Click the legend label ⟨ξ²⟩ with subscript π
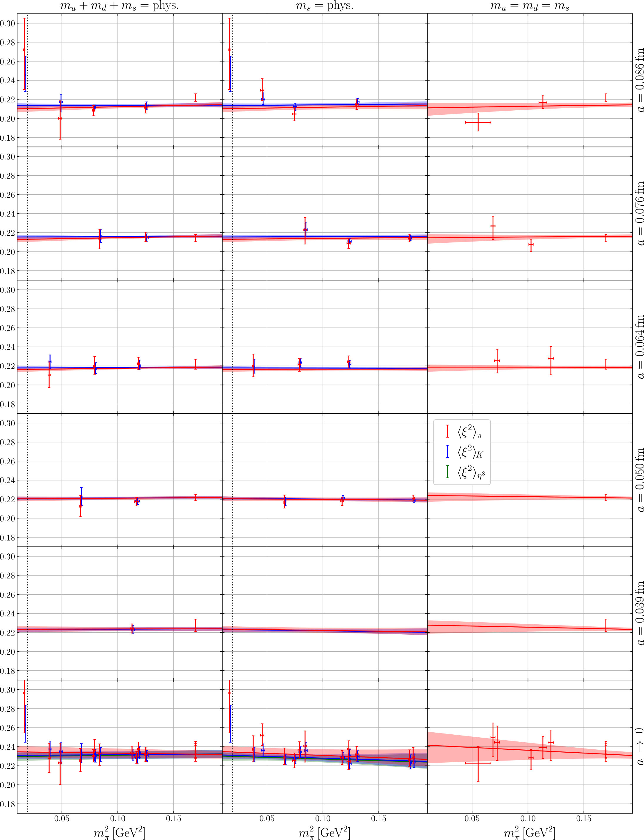Screen dimensions: 644x840 click(x=470, y=432)
